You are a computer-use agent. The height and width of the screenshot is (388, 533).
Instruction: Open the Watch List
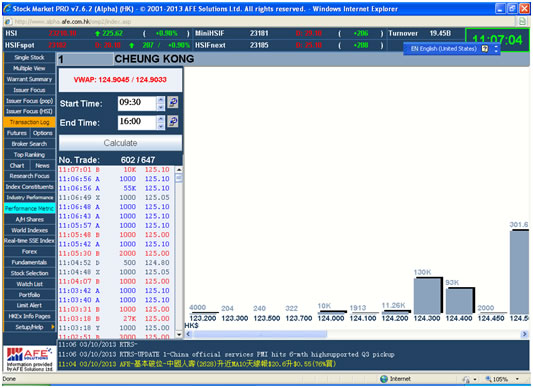point(29,284)
